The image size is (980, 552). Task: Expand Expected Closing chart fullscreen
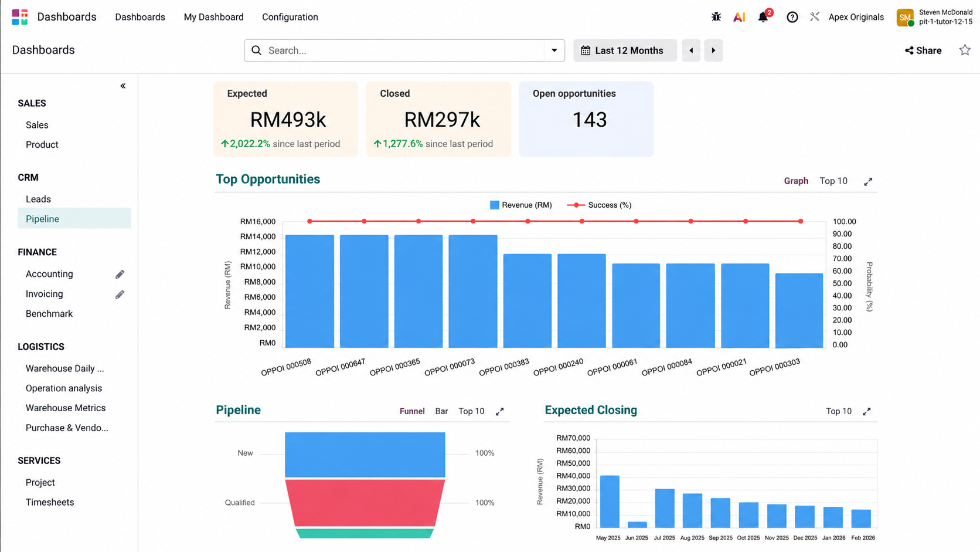[x=866, y=412]
